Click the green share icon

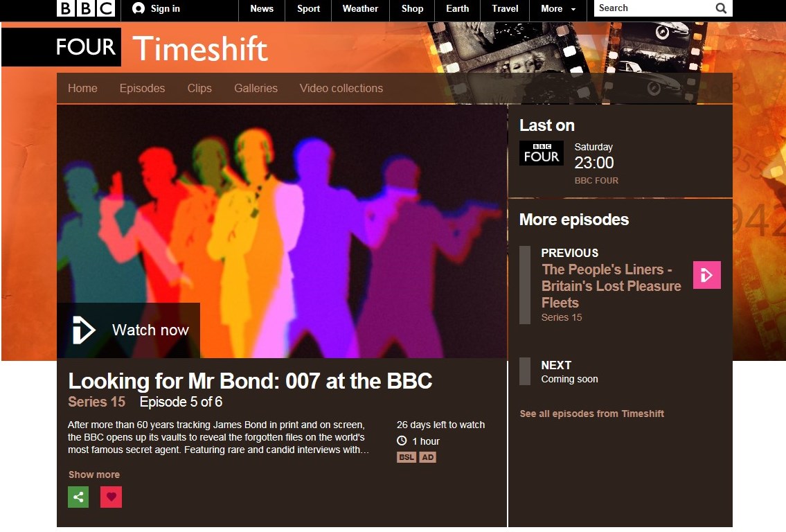(78, 497)
